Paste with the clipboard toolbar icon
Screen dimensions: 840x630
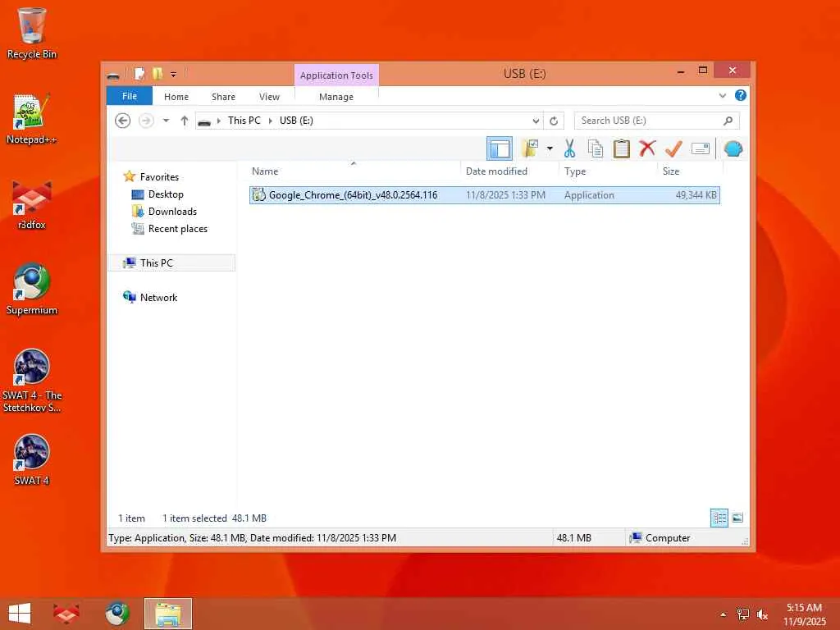click(622, 148)
